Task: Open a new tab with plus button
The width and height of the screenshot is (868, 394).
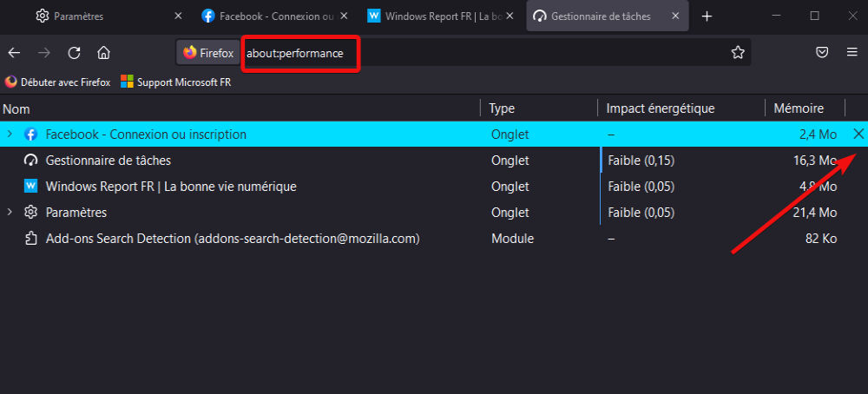Action: pyautogui.click(x=707, y=16)
